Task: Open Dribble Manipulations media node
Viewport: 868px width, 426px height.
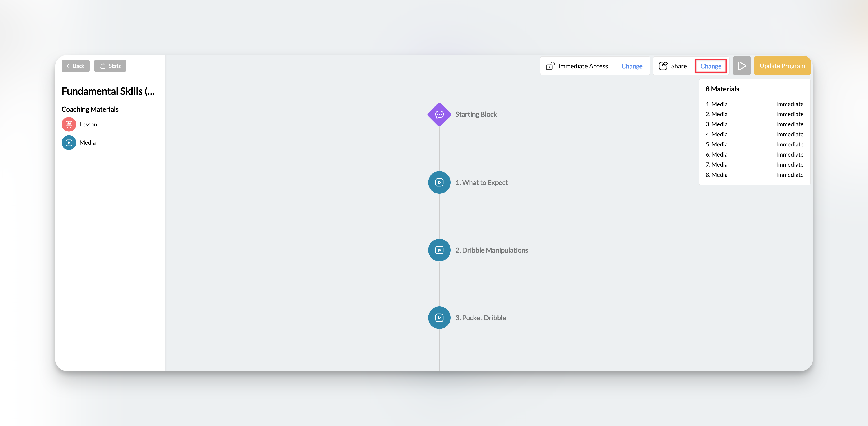Action: tap(439, 250)
